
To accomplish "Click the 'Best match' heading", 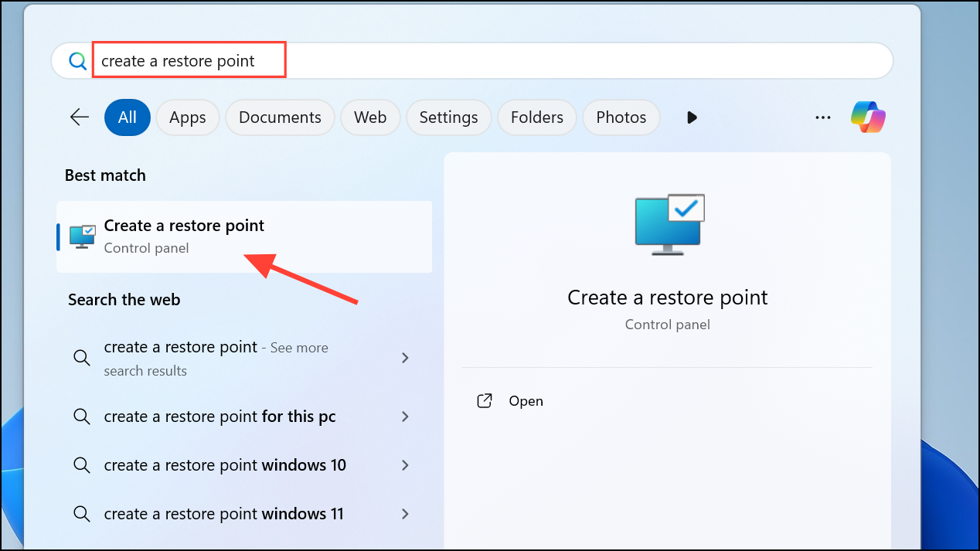I will tap(105, 175).
